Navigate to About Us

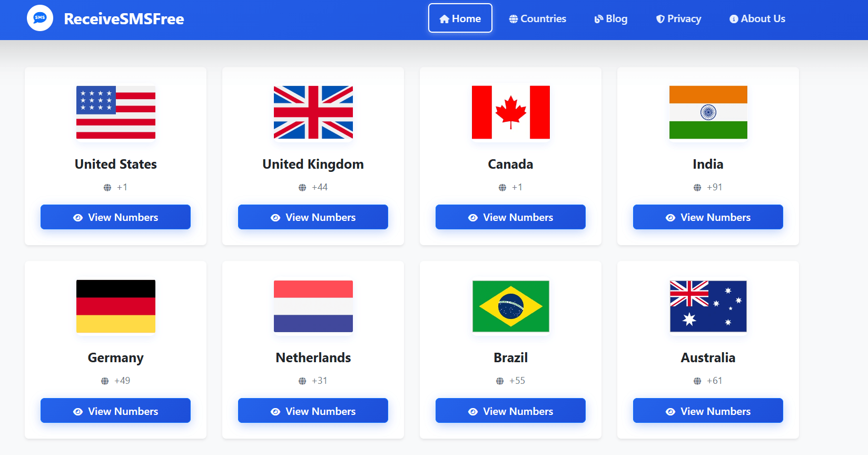(x=757, y=18)
